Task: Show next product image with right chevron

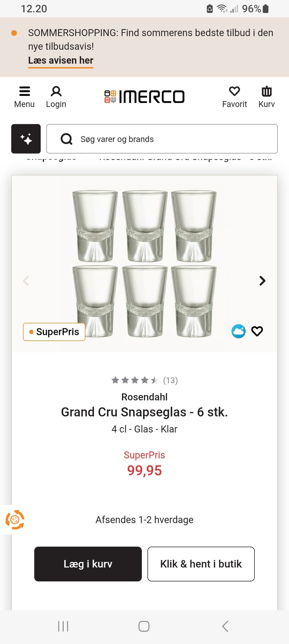Action: pos(263,281)
